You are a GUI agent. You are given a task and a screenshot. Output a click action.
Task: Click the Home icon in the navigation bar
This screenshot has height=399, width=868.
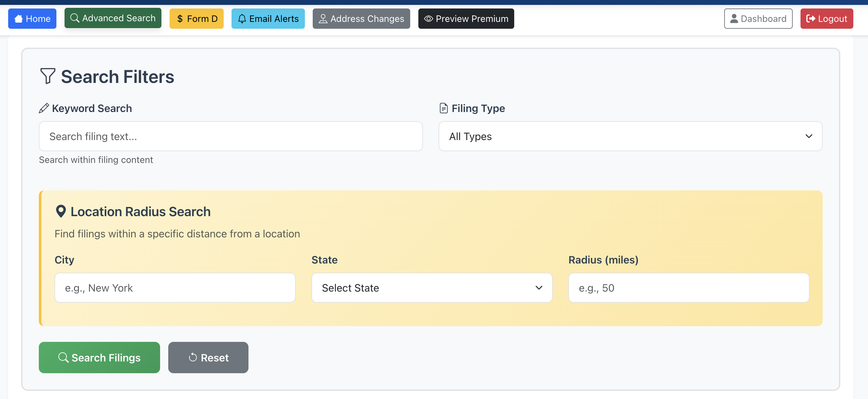point(19,19)
